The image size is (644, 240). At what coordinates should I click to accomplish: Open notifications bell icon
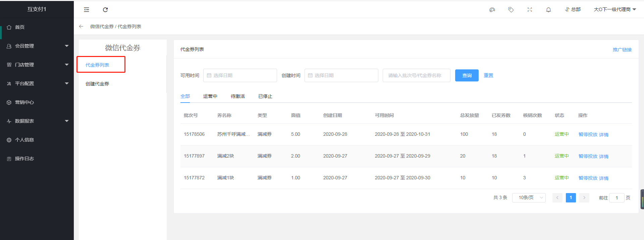pos(548,10)
